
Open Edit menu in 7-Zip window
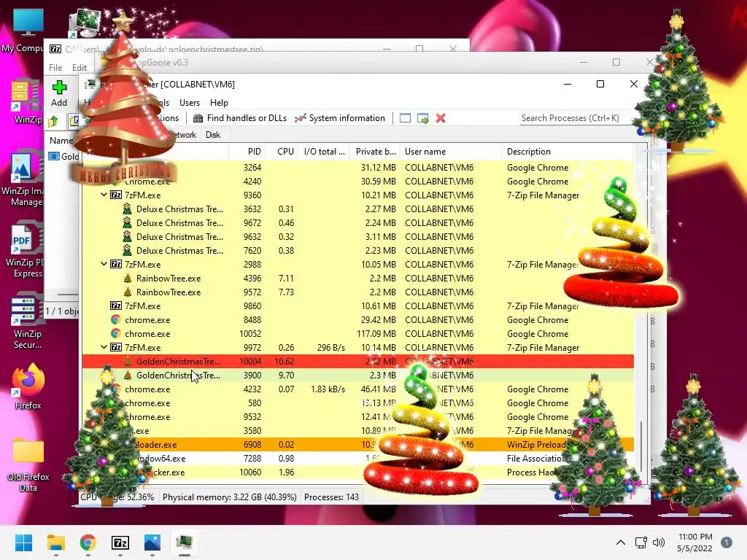(x=79, y=68)
